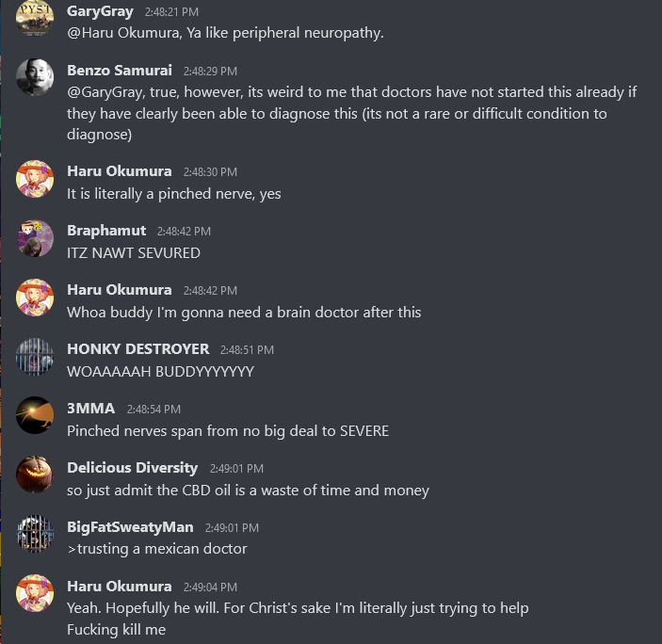Select the HONKY DESTROYER username
This screenshot has height=644, width=662.
138,349
